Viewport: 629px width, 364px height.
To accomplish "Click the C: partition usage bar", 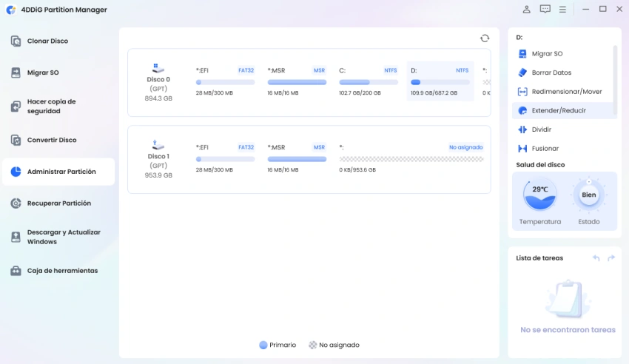I will coord(369,82).
